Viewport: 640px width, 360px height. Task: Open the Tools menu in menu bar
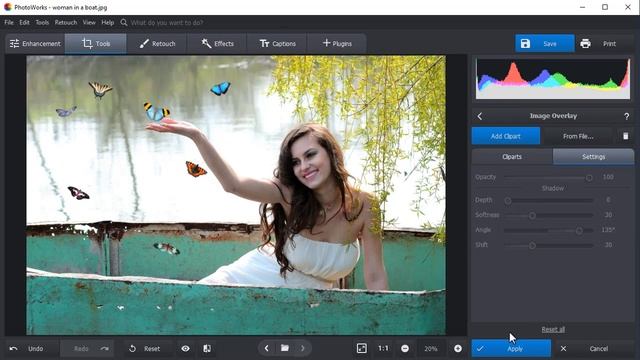tap(42, 22)
